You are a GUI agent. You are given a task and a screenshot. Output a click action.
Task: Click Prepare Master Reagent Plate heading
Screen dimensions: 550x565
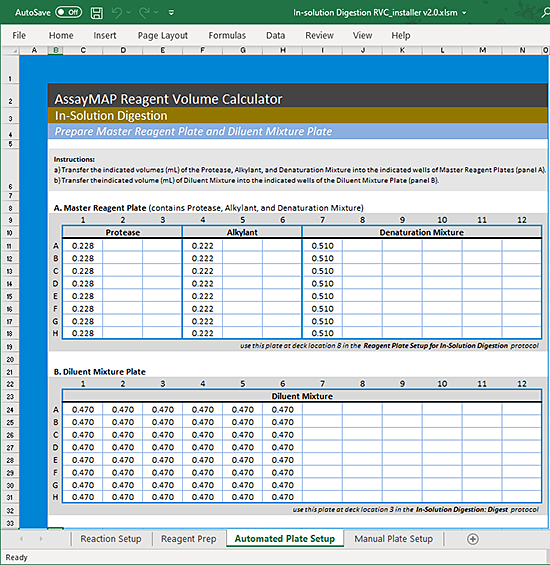tap(193, 131)
